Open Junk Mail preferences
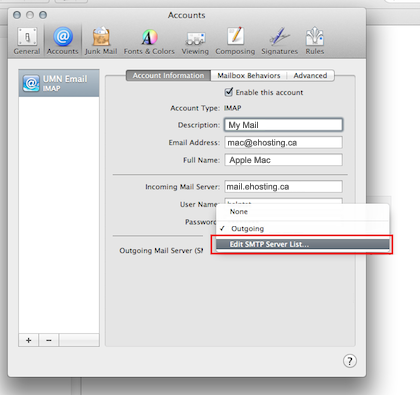Viewport: 420px width, 395px height. (101, 41)
